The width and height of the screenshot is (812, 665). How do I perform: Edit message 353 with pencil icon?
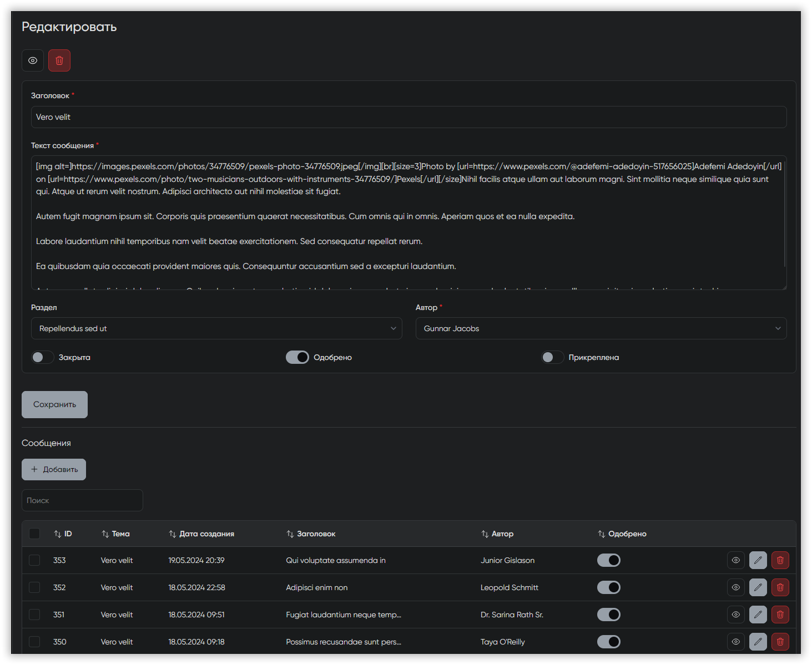point(758,560)
